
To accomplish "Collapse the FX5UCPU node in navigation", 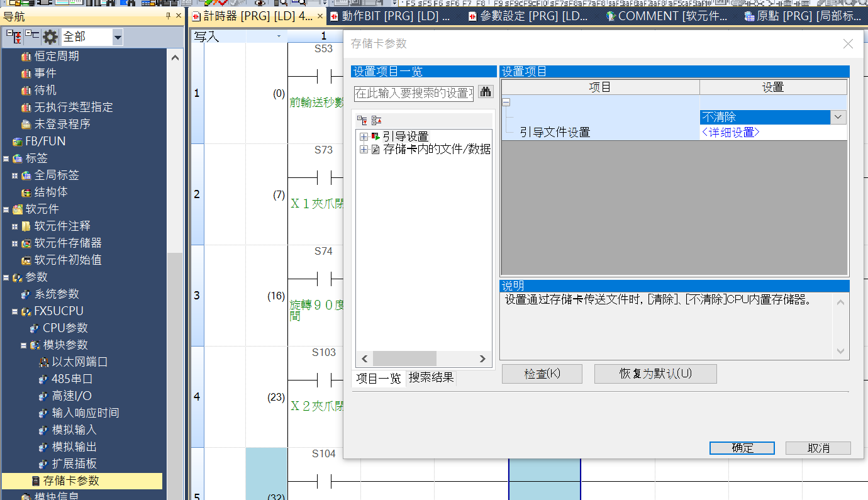I will [14, 311].
